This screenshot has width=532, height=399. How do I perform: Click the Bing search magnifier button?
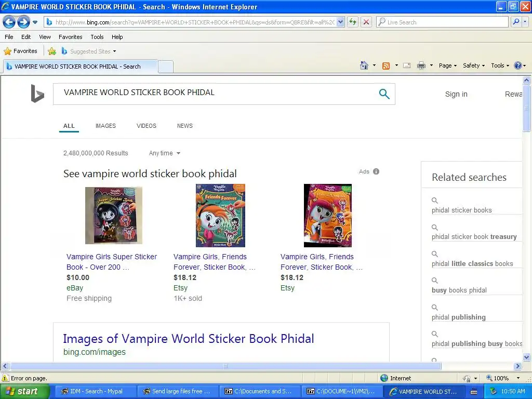[x=384, y=94]
